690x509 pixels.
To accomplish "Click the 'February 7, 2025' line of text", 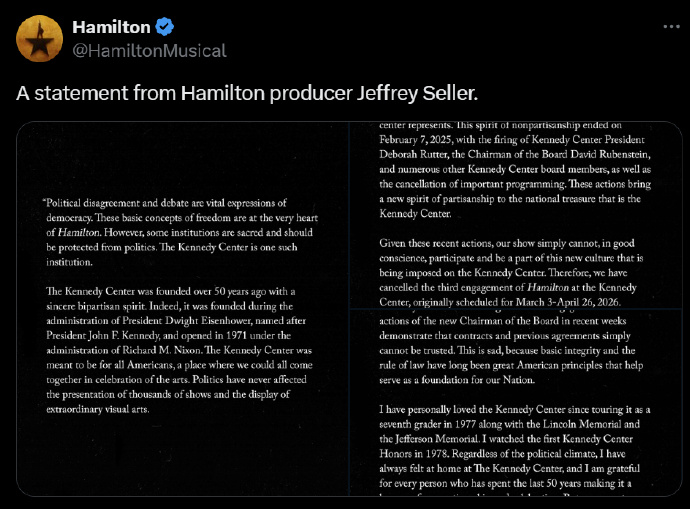I will click(512, 139).
